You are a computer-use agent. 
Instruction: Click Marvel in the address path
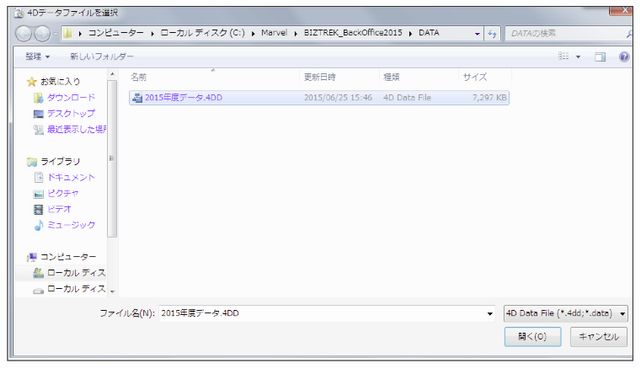click(274, 33)
